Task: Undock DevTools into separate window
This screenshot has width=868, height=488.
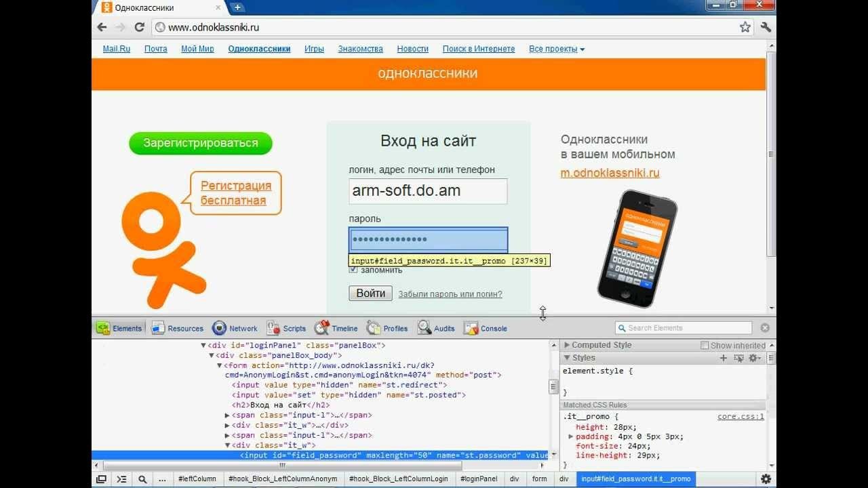Action: point(101,479)
